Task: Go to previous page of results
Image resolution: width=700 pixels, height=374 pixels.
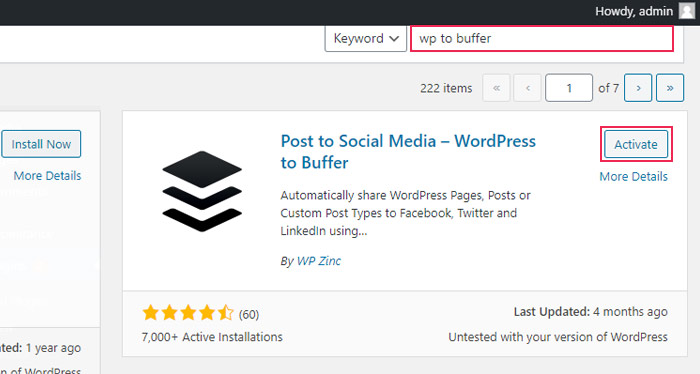Action: point(527,88)
